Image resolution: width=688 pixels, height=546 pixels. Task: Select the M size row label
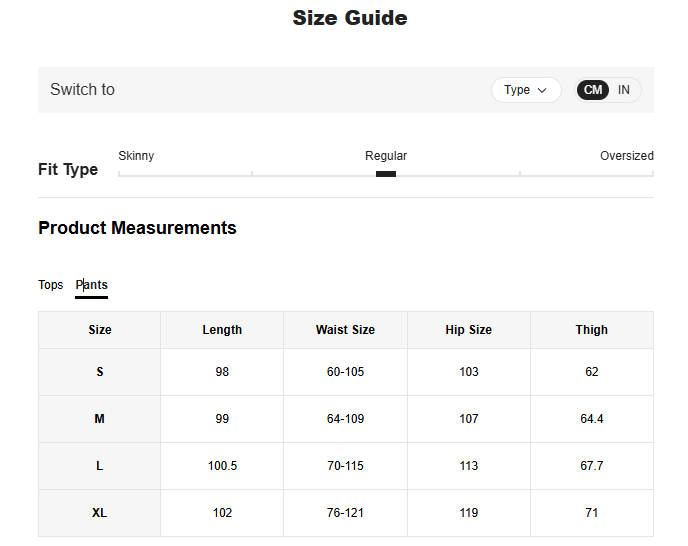100,419
